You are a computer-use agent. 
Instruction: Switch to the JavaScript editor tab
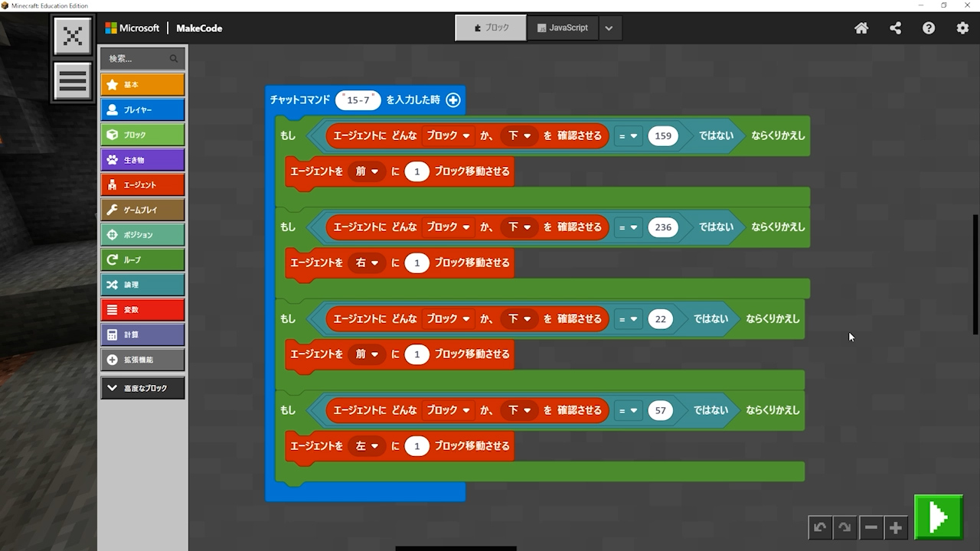pyautogui.click(x=563, y=28)
